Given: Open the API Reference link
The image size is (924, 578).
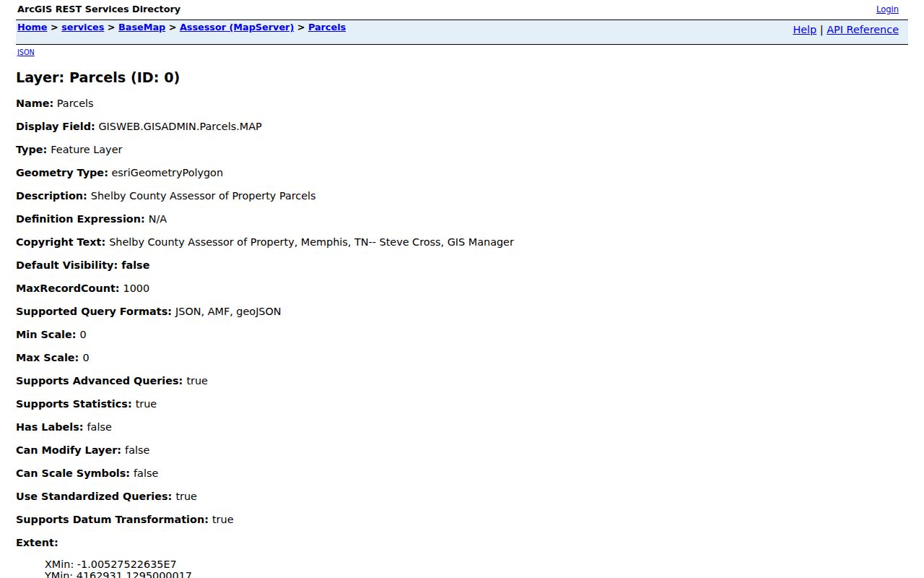Looking at the screenshot, I should pyautogui.click(x=863, y=30).
